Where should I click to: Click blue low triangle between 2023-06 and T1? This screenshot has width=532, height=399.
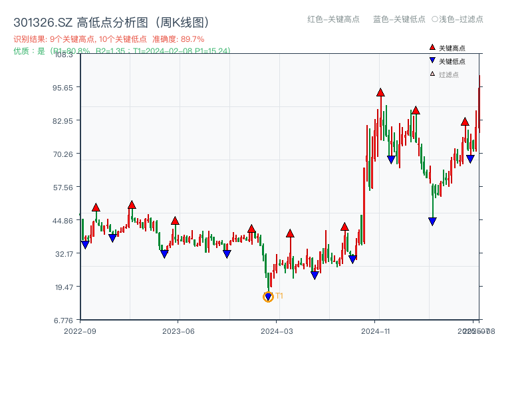[x=227, y=254]
